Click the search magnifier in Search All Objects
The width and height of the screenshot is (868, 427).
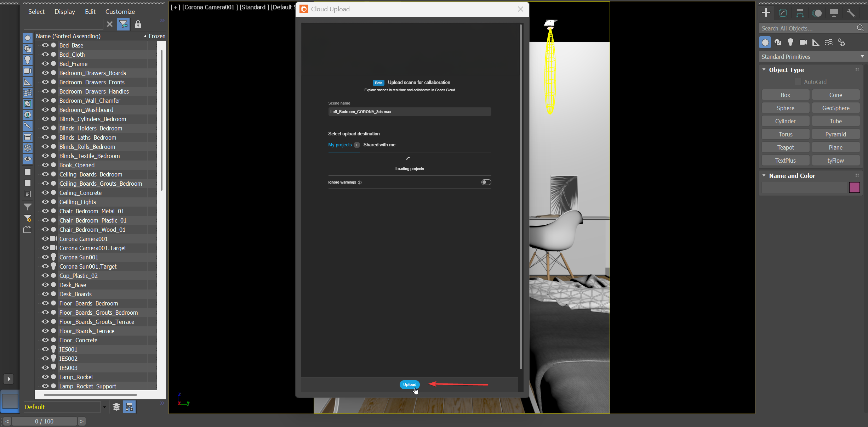860,28
